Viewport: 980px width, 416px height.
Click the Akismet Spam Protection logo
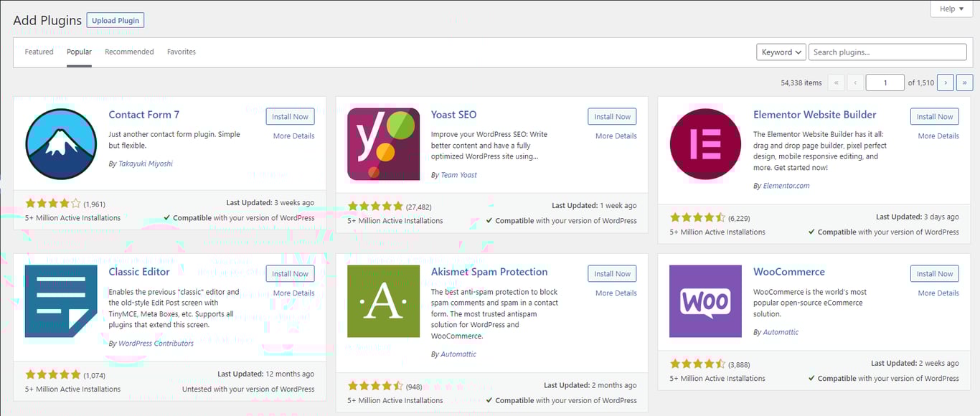pos(383,301)
